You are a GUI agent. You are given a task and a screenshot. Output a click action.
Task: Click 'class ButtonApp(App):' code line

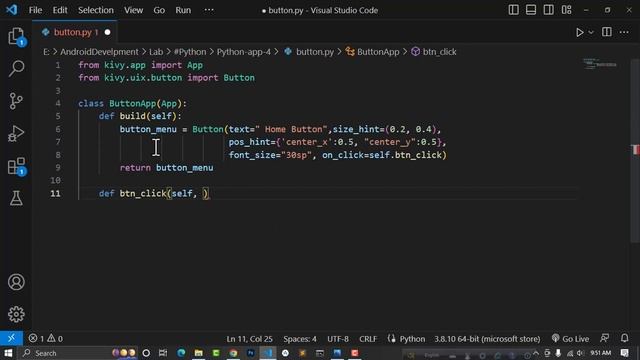pyautogui.click(x=132, y=103)
